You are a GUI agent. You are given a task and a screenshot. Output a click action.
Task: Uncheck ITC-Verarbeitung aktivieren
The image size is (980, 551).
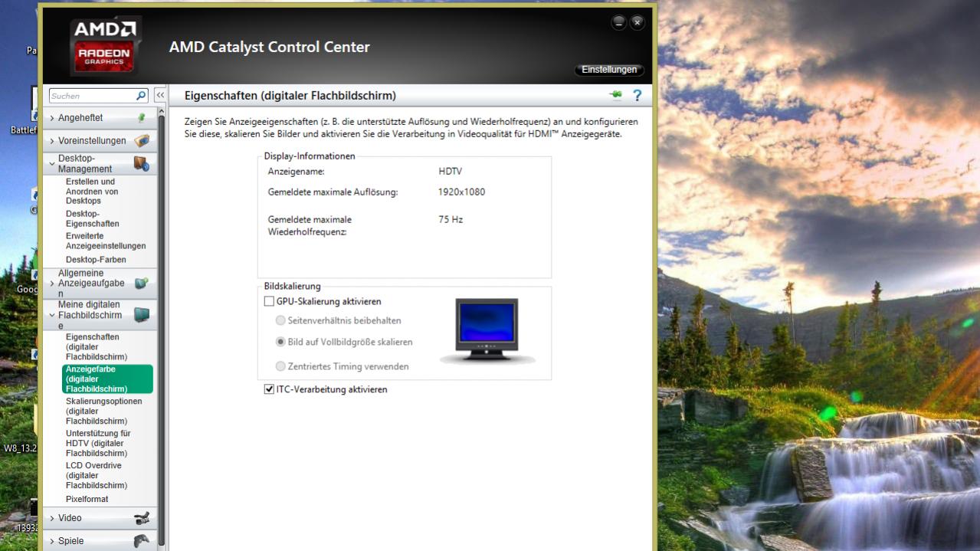click(x=269, y=389)
